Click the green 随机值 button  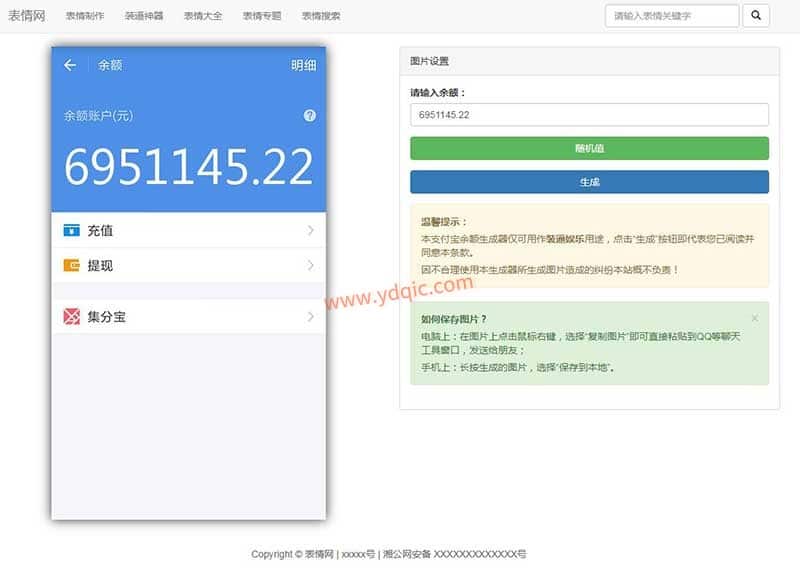click(589, 148)
